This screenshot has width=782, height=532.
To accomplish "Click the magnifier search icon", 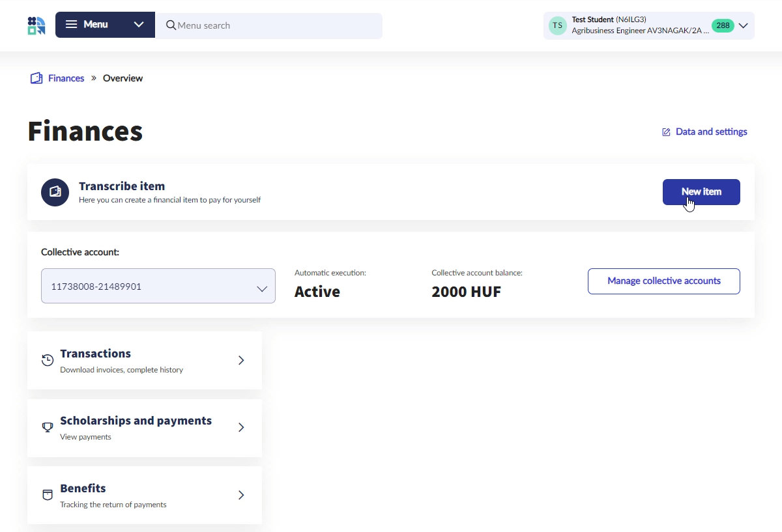I will 171,25.
